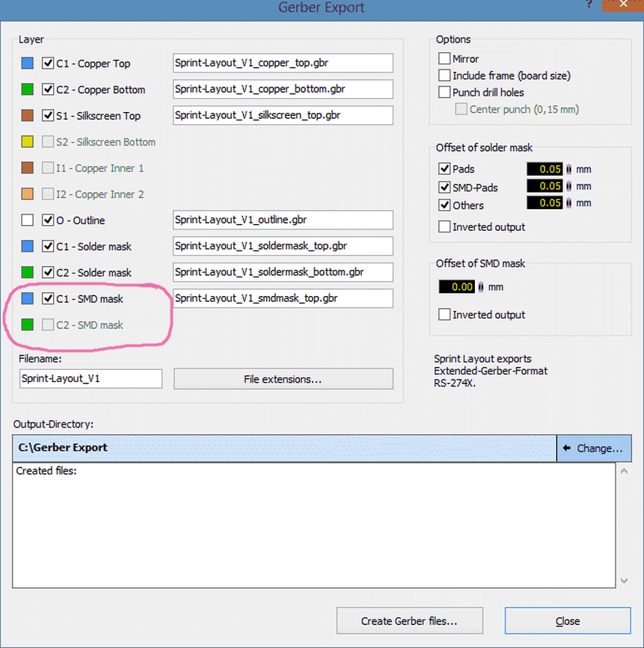The height and width of the screenshot is (648, 644).
Task: Click scroll down arrow in Created files list
Action: pyautogui.click(x=624, y=581)
